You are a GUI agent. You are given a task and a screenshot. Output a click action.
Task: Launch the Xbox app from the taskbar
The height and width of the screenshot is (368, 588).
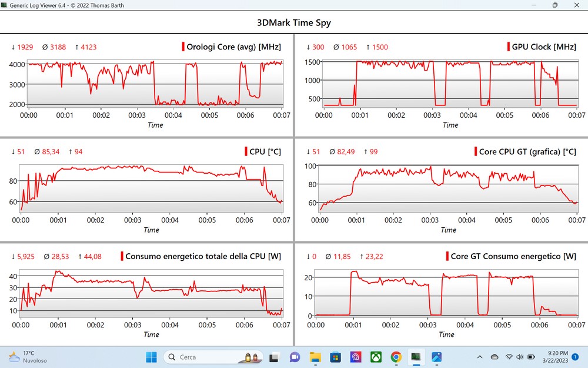376,357
